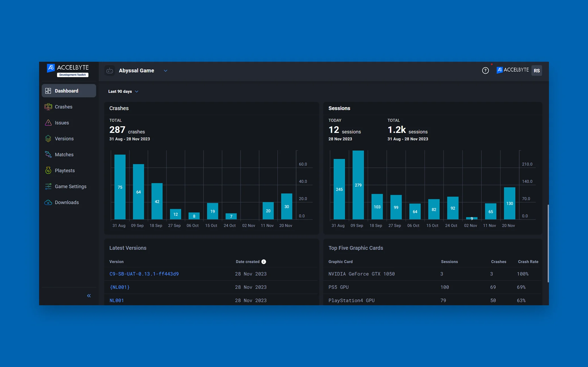Screen dimensions: 588x367
Task: Open the NL001 version link
Action: point(116,300)
